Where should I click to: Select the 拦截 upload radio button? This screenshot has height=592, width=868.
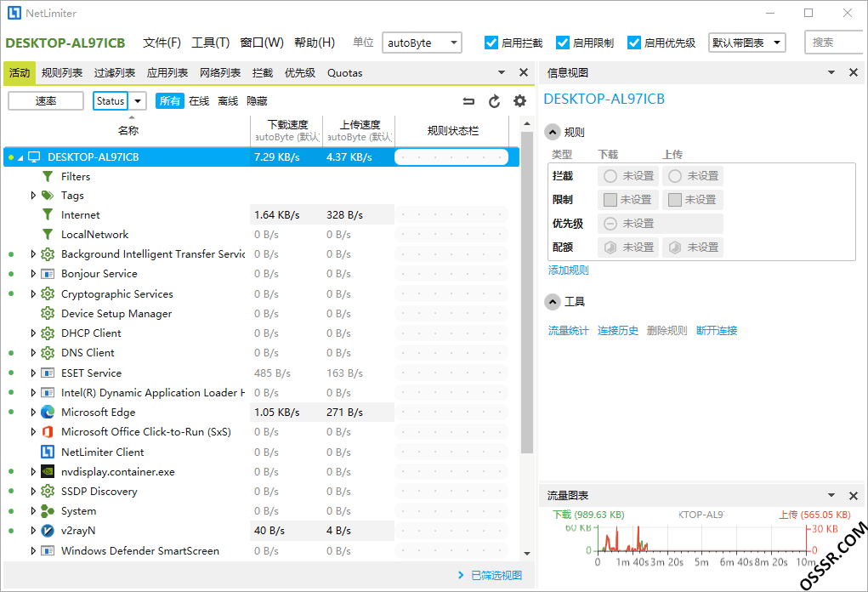[x=675, y=176]
